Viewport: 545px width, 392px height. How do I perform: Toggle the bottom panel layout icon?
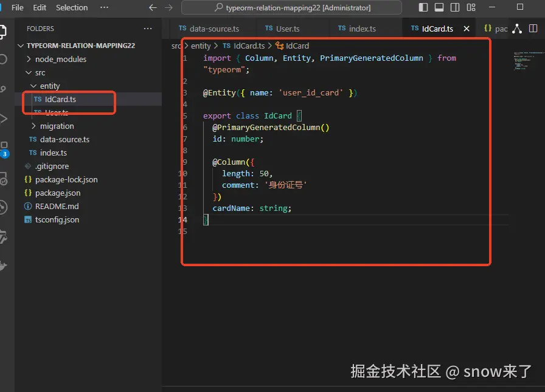point(439,7)
